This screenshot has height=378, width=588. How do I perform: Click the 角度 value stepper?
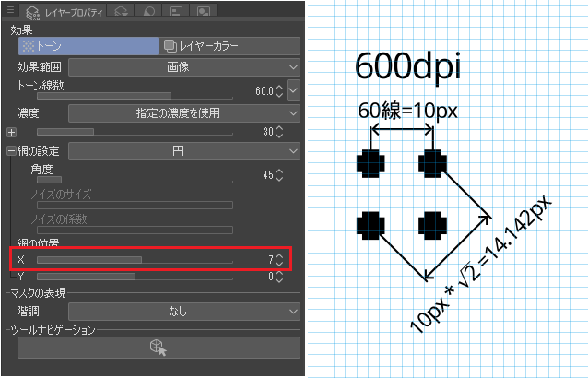click(x=279, y=174)
